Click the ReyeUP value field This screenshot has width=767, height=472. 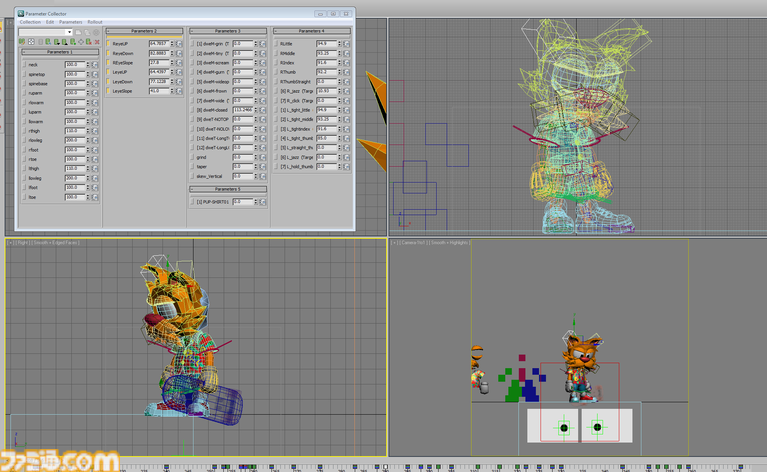point(159,44)
